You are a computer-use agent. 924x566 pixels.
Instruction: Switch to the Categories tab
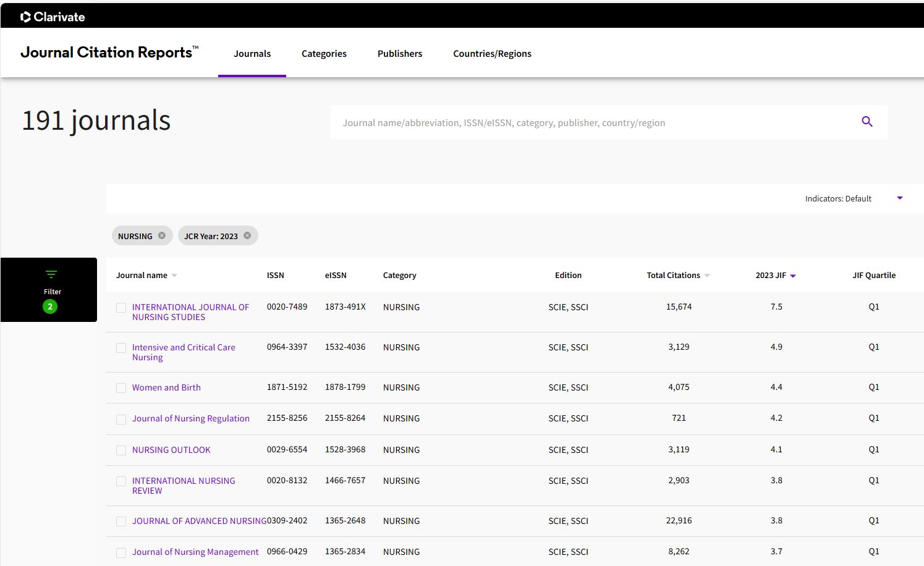click(324, 54)
